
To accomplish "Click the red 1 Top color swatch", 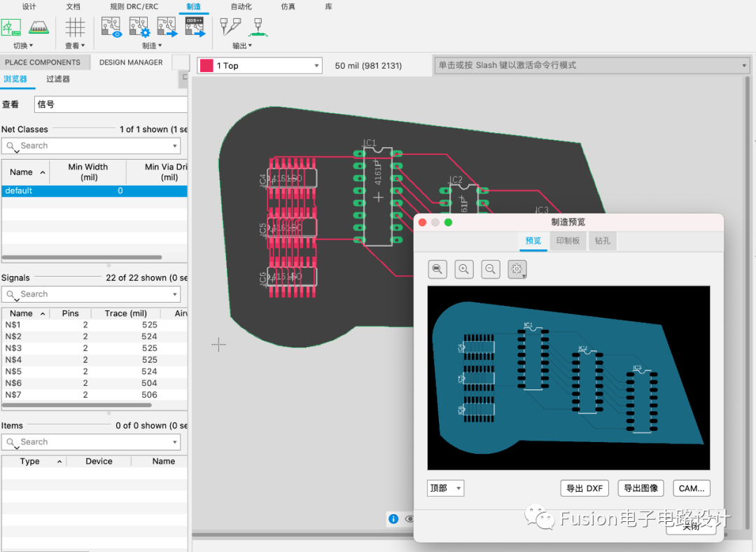I will (206, 66).
